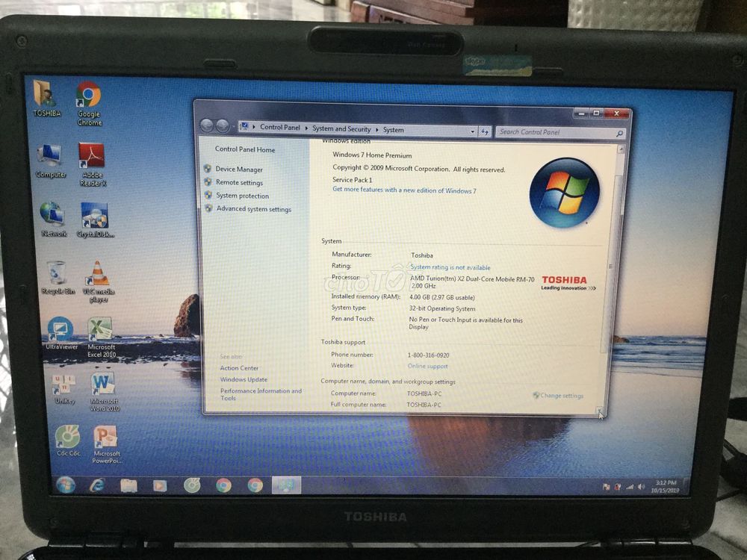Click the scrollbar down arrow in System window
The width and height of the screenshot is (747, 560).
[600, 409]
